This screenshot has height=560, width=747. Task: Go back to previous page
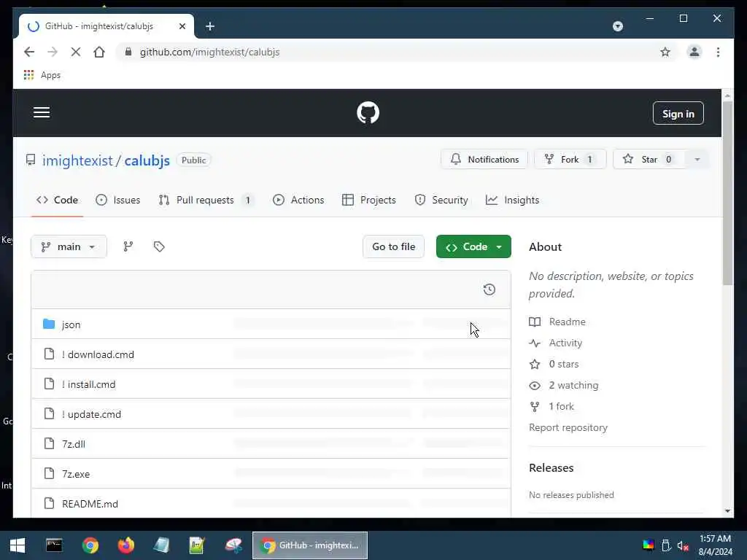[x=29, y=52]
